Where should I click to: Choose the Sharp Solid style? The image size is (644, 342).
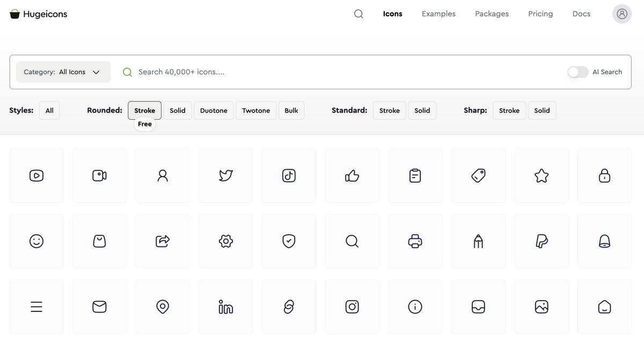542,111
